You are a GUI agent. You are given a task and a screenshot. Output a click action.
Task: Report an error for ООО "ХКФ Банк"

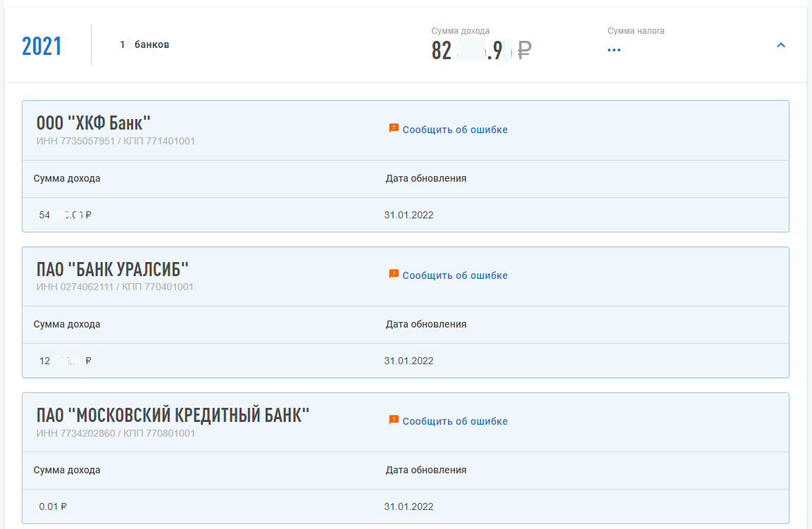point(455,130)
